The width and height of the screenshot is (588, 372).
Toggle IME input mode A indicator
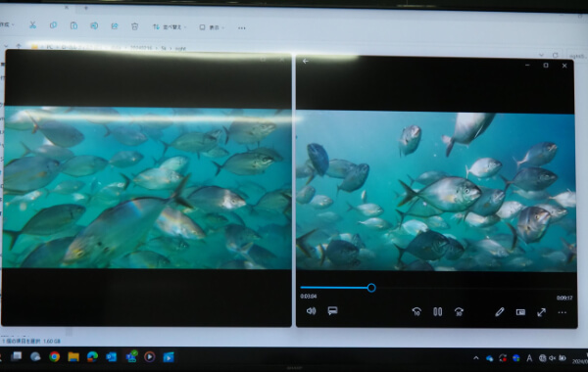click(x=529, y=358)
